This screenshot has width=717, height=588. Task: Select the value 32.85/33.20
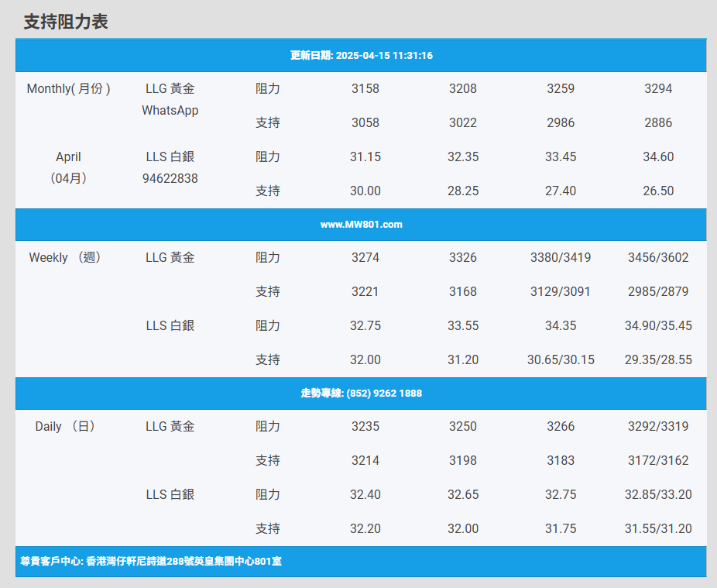pyautogui.click(x=658, y=494)
